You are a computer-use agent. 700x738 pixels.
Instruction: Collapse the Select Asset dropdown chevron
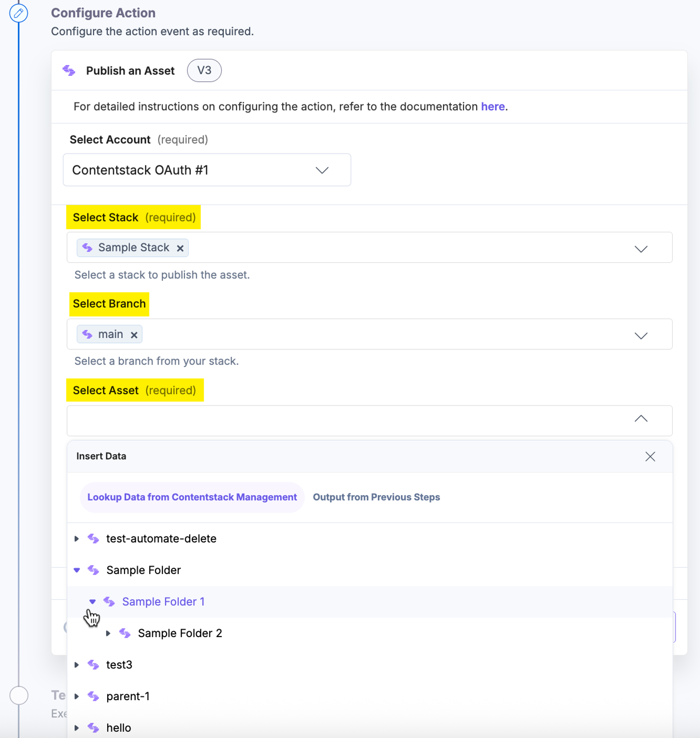[641, 419]
